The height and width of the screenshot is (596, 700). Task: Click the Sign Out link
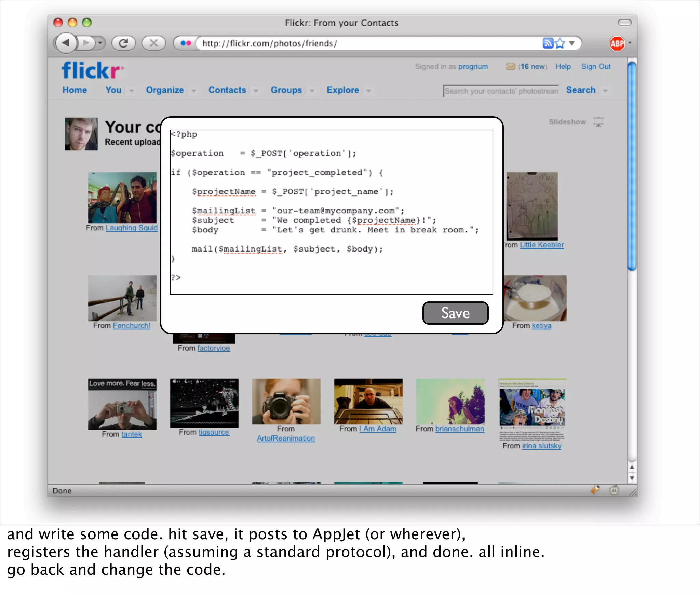(x=596, y=66)
